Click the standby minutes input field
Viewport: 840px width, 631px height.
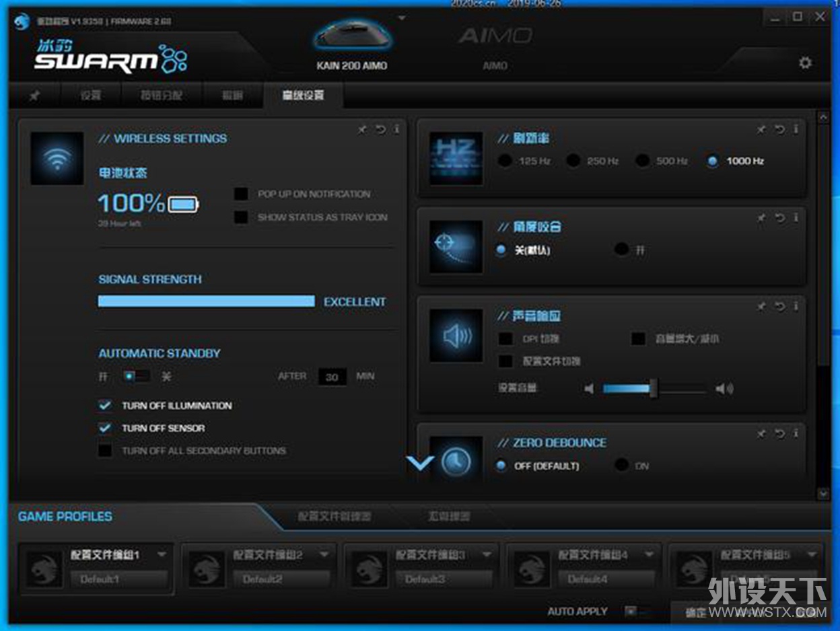click(332, 377)
